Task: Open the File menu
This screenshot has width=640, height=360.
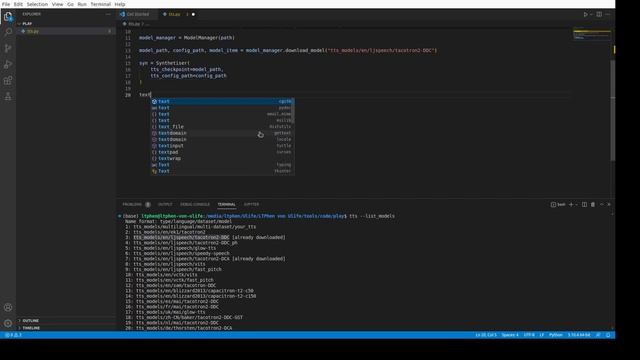Action: [x=6, y=4]
